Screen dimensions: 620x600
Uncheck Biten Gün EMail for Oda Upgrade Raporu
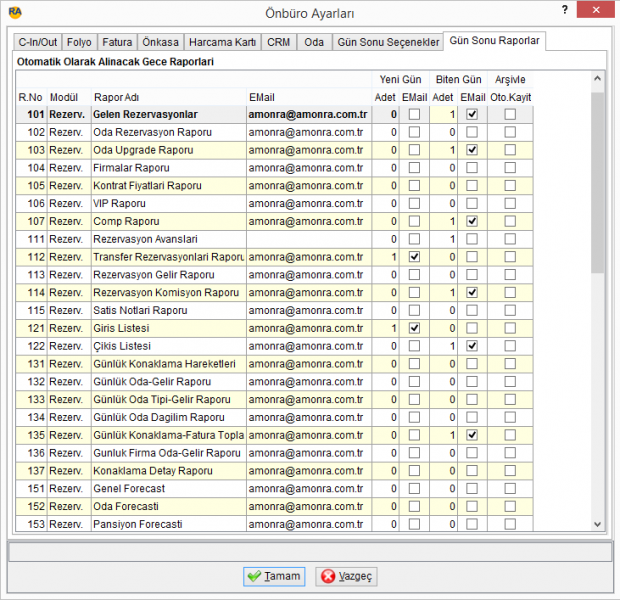[x=472, y=150]
